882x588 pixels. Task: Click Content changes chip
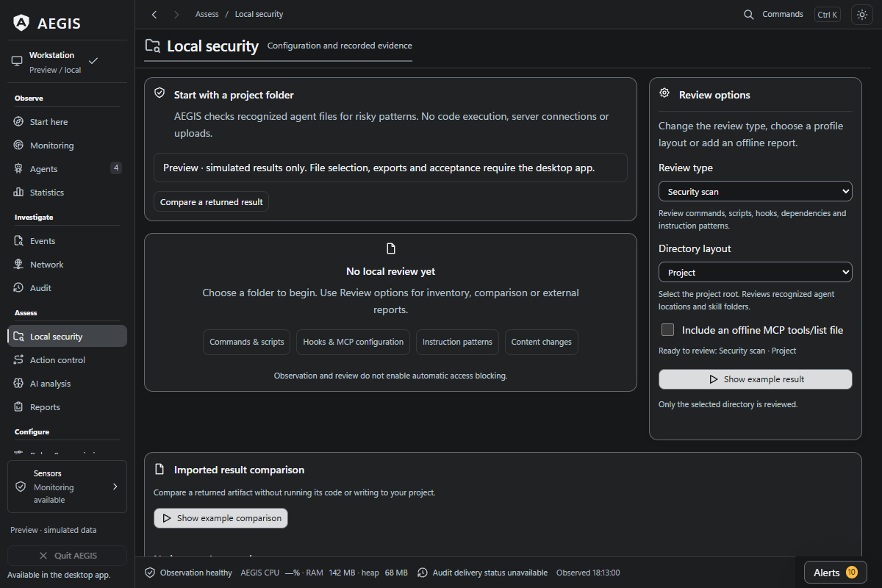coord(542,343)
